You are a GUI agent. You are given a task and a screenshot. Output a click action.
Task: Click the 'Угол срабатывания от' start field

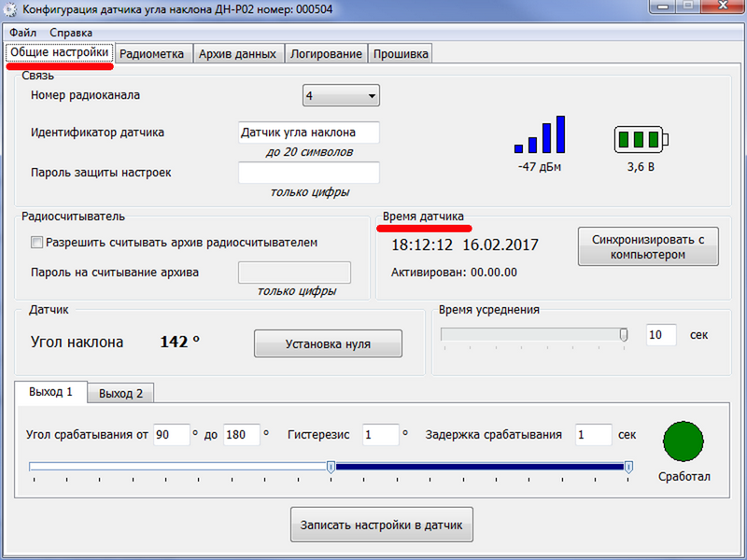click(172, 435)
